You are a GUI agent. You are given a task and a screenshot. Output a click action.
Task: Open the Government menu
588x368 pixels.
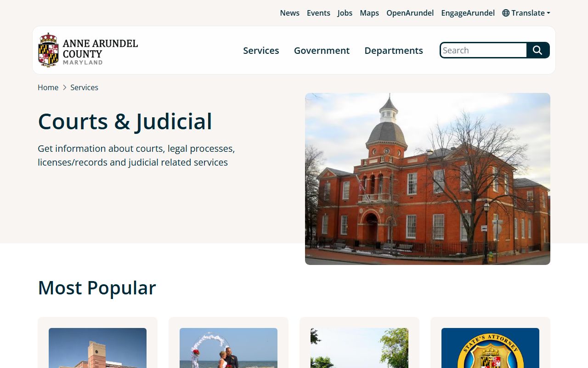(x=322, y=51)
